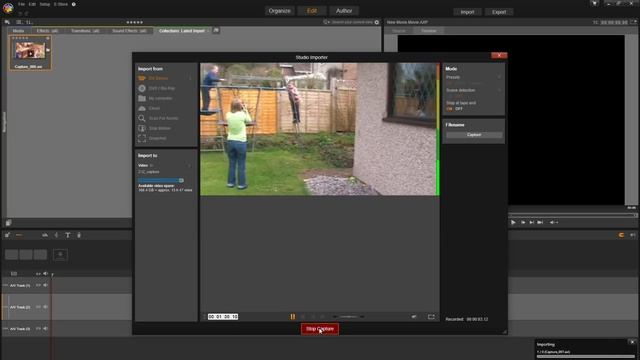Click the bottom-left library panel icon

(9, 223)
